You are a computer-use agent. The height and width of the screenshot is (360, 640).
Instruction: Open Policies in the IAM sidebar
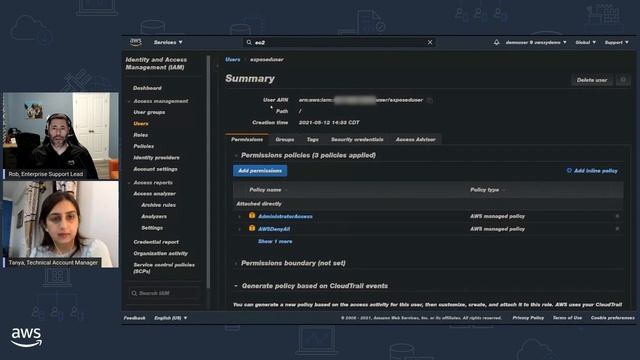144,146
